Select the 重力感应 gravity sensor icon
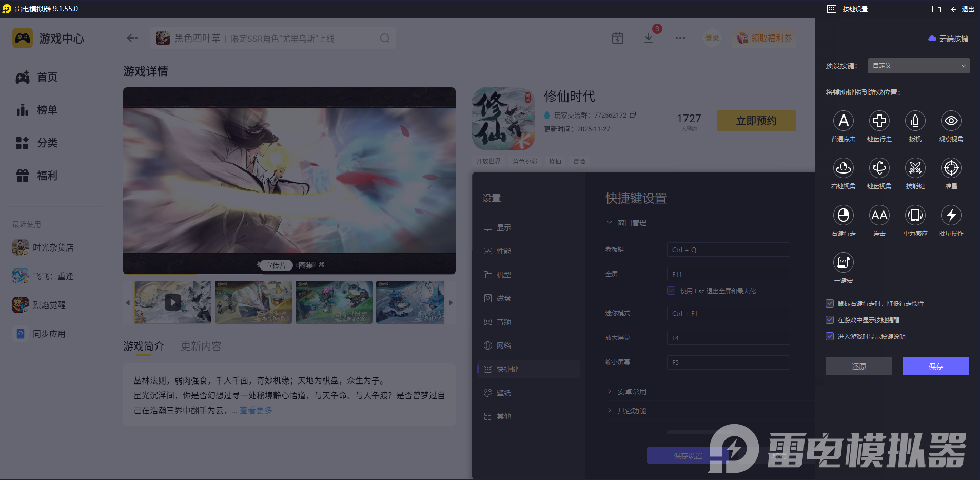The height and width of the screenshot is (480, 980). coord(915,216)
